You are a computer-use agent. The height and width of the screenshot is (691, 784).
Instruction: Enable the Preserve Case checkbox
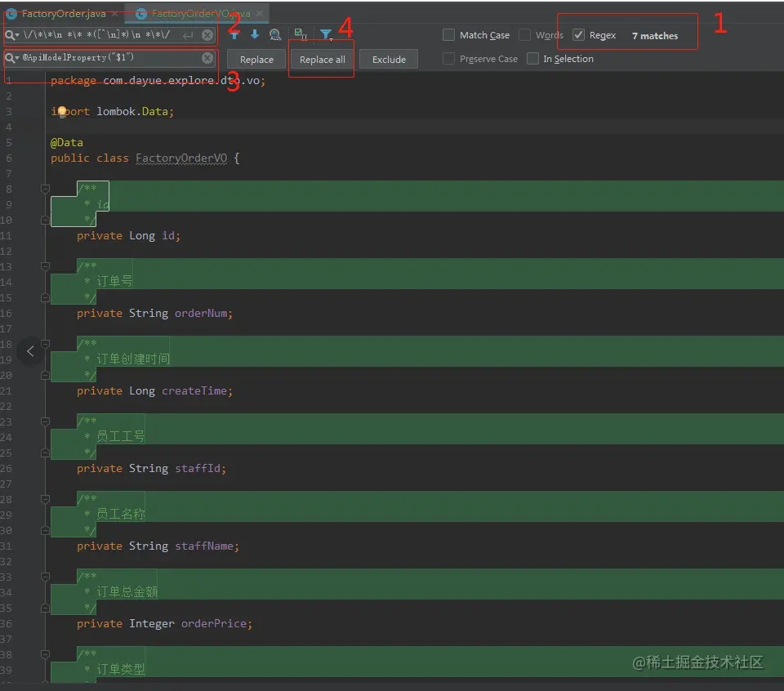point(449,59)
